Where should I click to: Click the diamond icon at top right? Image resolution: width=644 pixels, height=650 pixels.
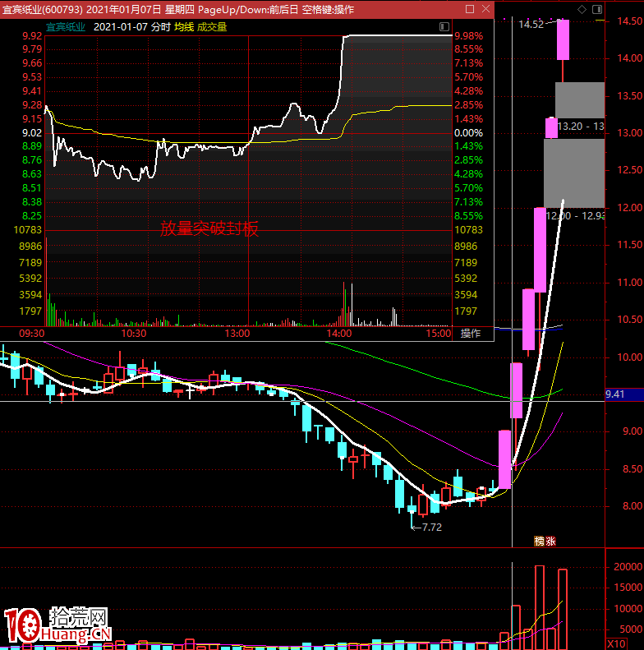(x=582, y=10)
